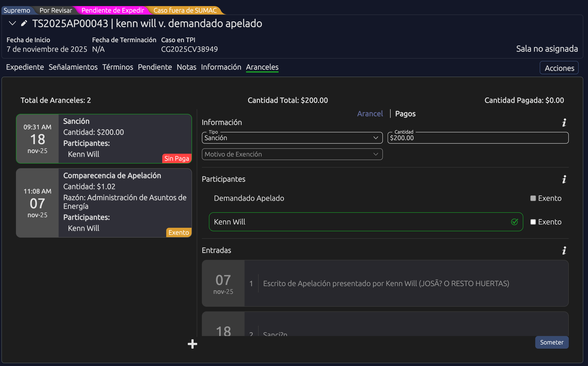
Task: Click the red Sin Paga badge
Action: coord(177,159)
